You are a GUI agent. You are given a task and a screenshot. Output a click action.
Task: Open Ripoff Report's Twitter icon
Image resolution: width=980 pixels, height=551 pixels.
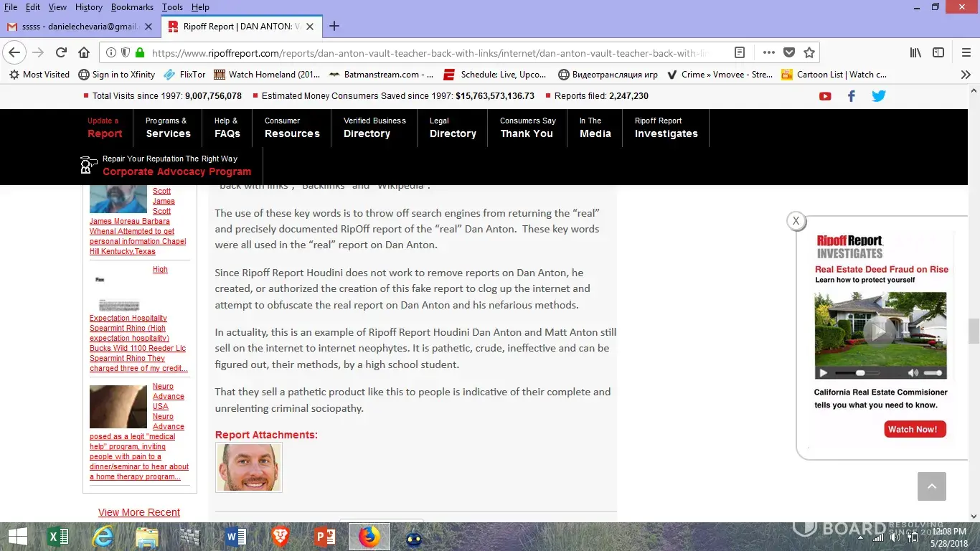[879, 96]
